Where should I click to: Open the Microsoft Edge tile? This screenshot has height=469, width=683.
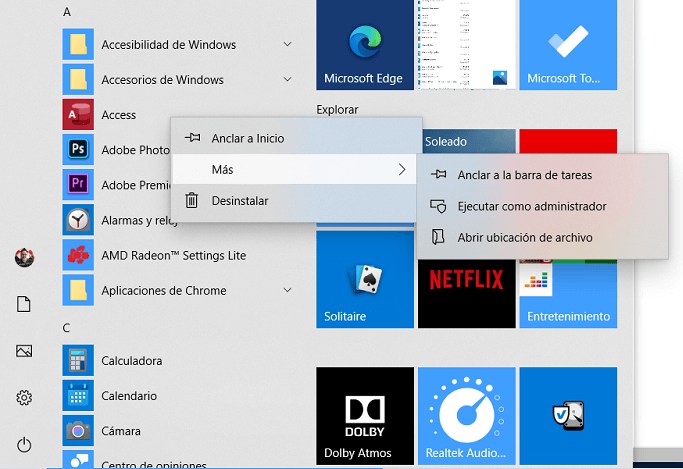click(x=365, y=44)
